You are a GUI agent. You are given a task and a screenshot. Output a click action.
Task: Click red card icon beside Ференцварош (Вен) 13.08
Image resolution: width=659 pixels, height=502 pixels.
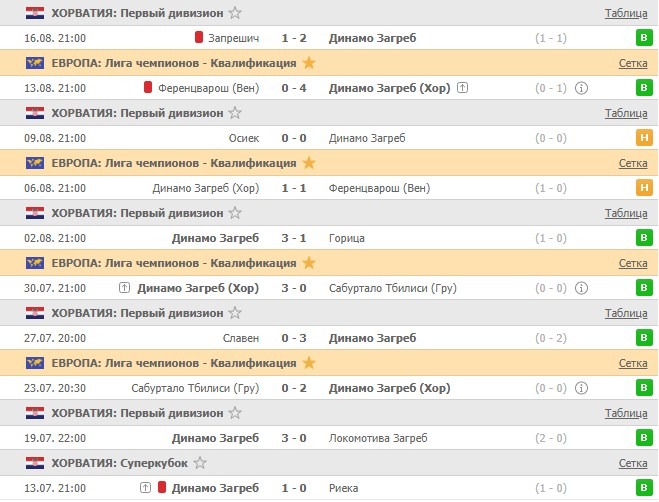pyautogui.click(x=148, y=88)
